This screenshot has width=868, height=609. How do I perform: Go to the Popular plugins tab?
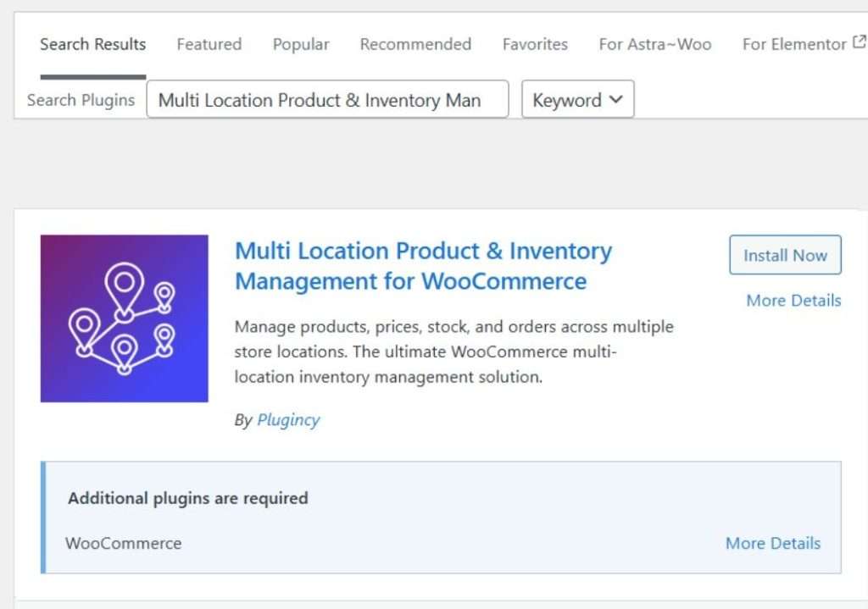(x=301, y=44)
